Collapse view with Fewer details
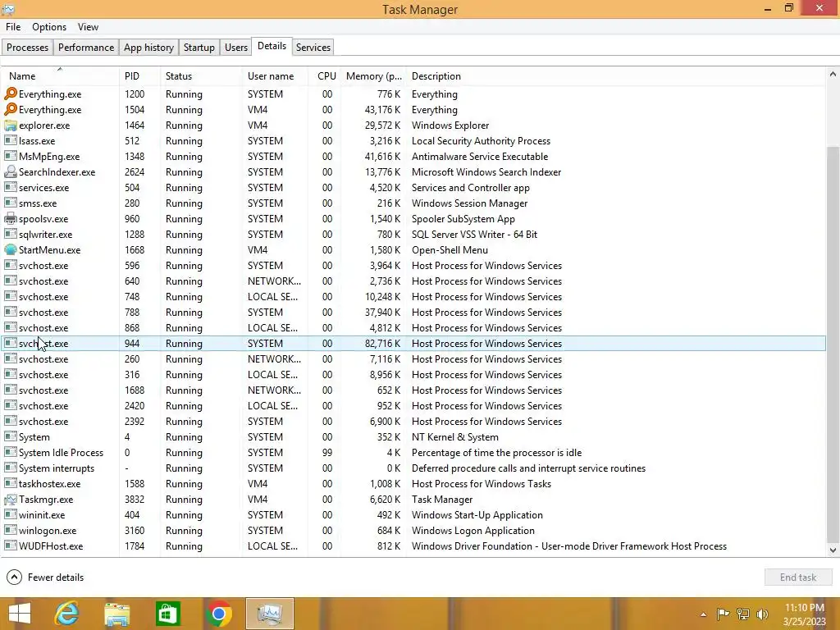This screenshot has width=840, height=630. pos(45,577)
